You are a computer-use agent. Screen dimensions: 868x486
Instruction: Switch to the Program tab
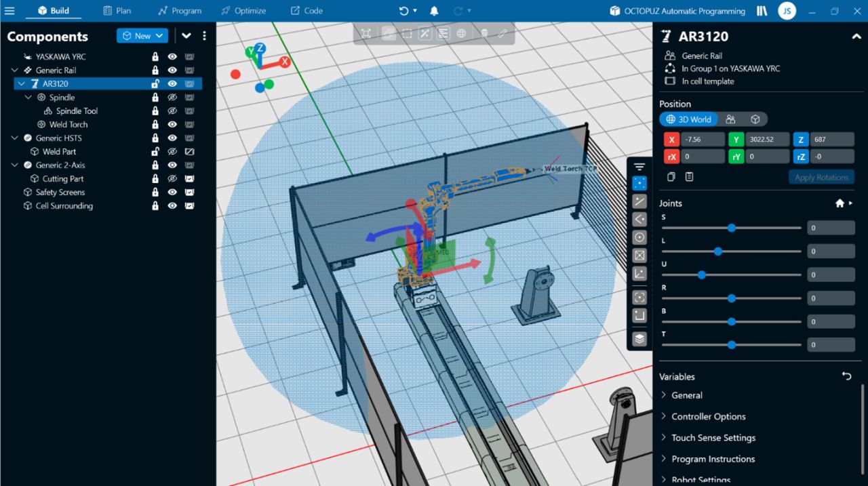pyautogui.click(x=180, y=11)
